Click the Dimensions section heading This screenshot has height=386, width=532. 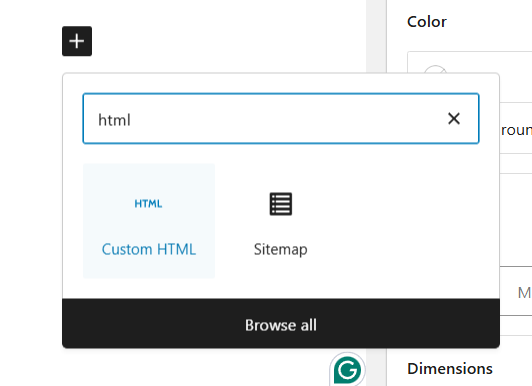(x=450, y=369)
